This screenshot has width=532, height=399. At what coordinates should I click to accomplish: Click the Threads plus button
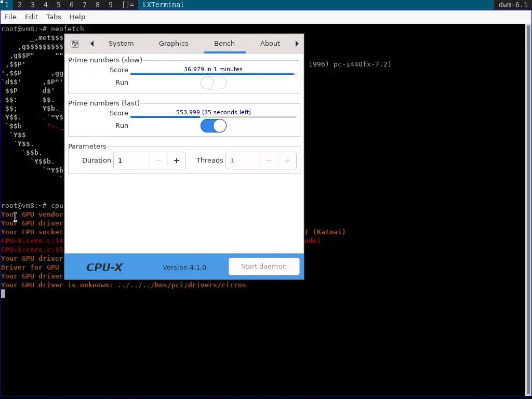click(287, 161)
